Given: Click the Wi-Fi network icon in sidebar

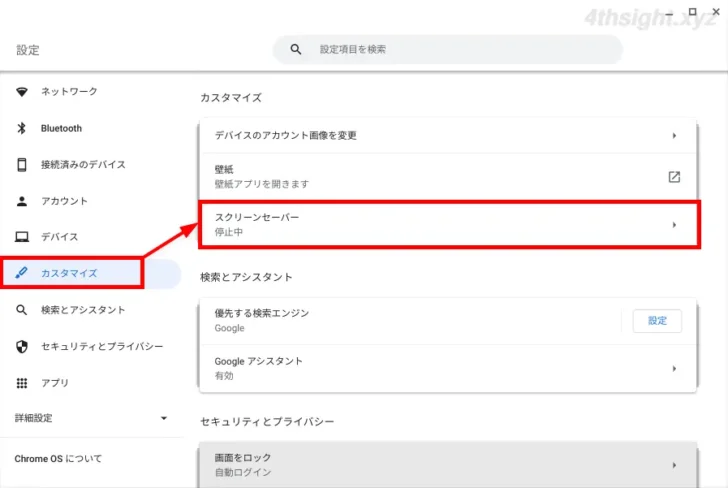Looking at the screenshot, I should pyautogui.click(x=21, y=91).
